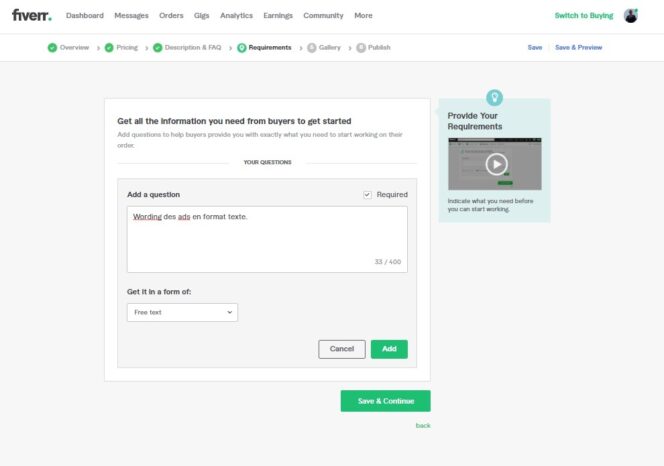Open the user profile avatar
Viewport: 664px width, 466px height.
click(x=631, y=16)
